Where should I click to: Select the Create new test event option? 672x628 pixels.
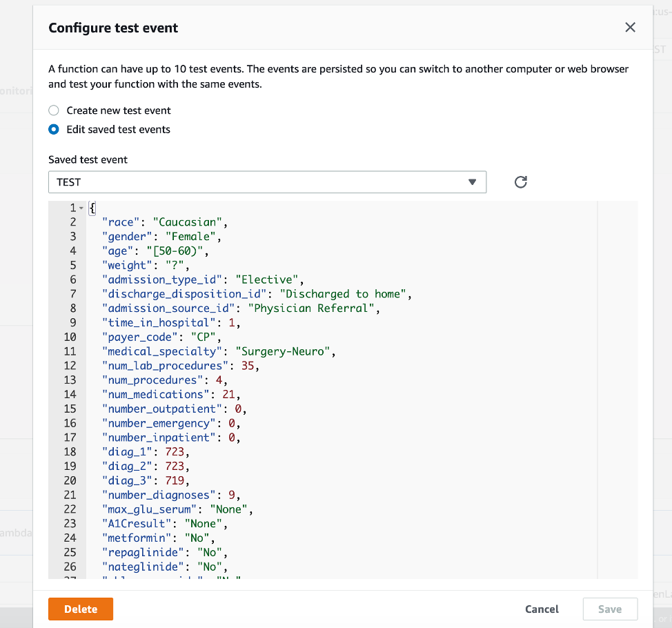54,110
